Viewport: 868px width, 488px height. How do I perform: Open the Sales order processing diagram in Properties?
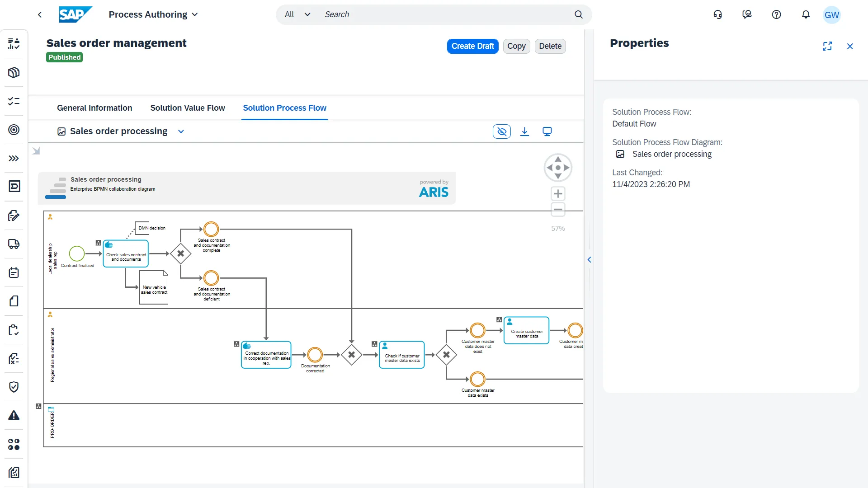tap(672, 154)
